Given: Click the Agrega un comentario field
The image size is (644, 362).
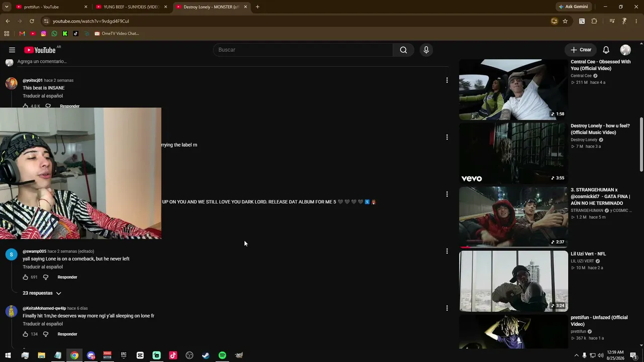Looking at the screenshot, I should (x=232, y=61).
